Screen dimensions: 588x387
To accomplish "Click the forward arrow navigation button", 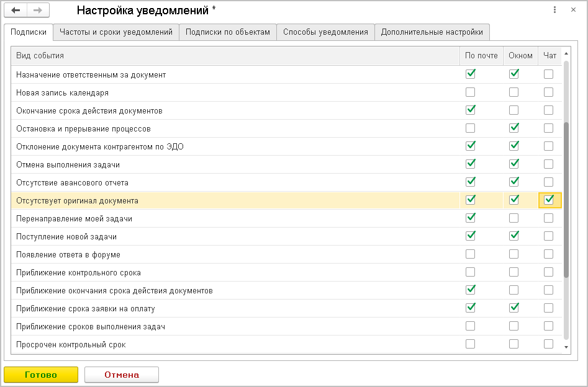I will click(37, 11).
